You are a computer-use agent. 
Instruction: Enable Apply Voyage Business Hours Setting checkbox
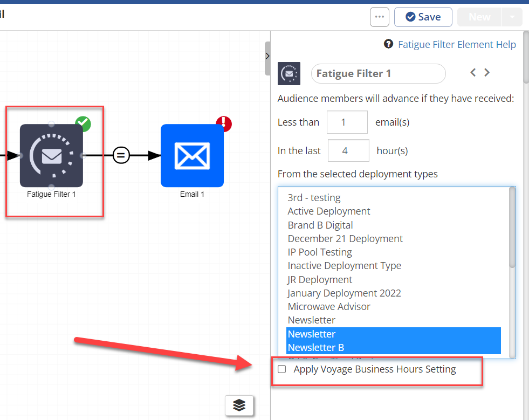coord(281,369)
